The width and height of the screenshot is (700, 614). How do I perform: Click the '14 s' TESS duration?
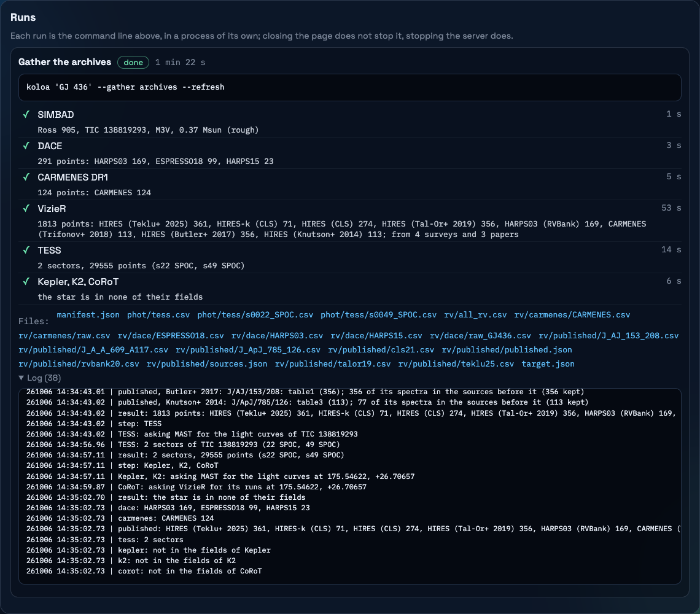[671, 250]
